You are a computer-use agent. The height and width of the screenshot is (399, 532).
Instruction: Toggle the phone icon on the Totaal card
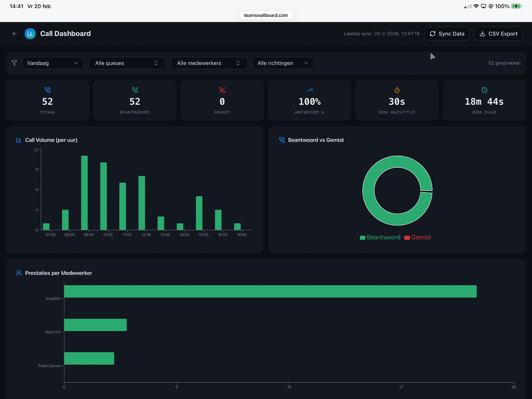47,90
